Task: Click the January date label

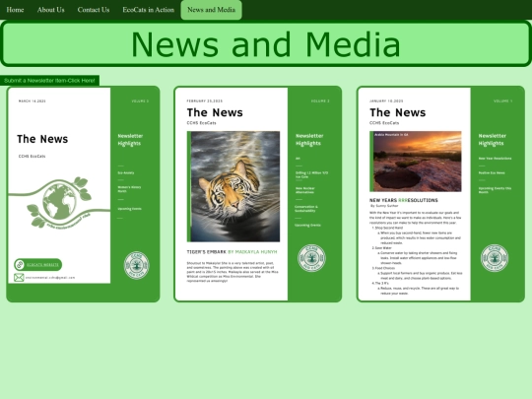Action: click(x=386, y=101)
